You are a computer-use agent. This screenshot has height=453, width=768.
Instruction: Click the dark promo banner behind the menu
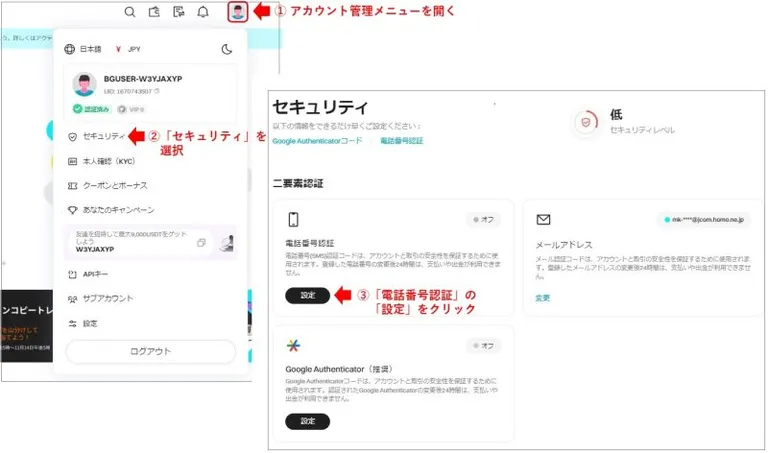click(27, 326)
